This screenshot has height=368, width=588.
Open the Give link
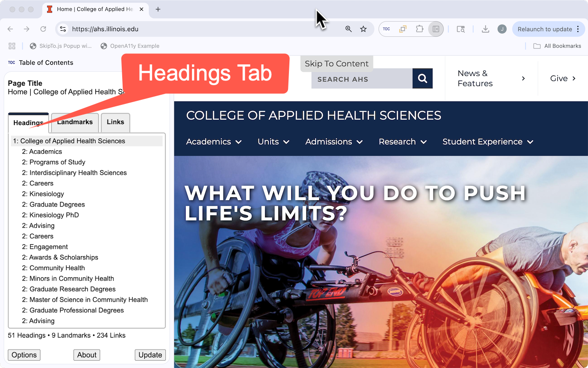tap(563, 78)
